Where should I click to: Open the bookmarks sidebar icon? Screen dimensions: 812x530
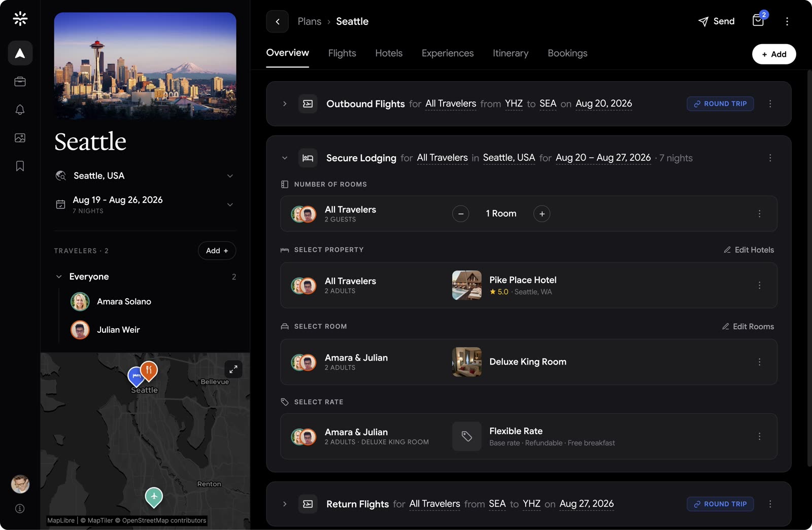pos(20,166)
